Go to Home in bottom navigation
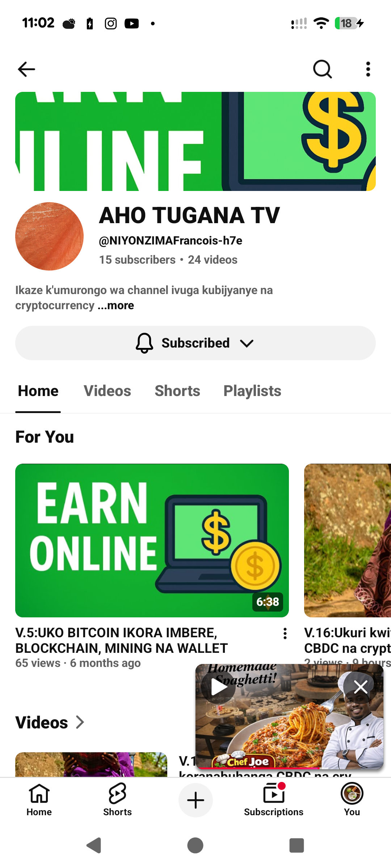The width and height of the screenshot is (391, 868). coord(39,800)
